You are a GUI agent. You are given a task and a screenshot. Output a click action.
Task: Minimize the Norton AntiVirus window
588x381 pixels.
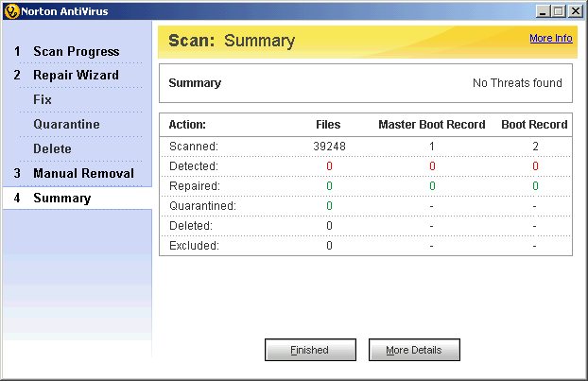543,10
